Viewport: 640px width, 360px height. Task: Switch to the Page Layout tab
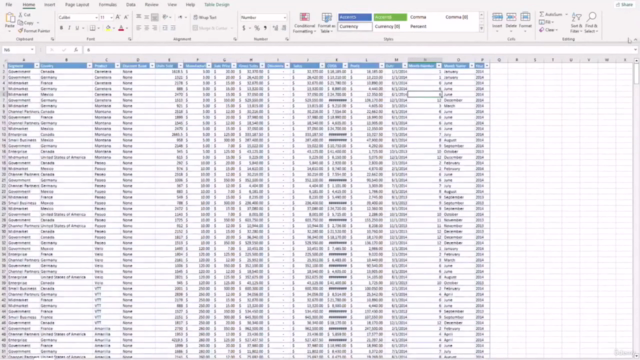coord(77,4)
